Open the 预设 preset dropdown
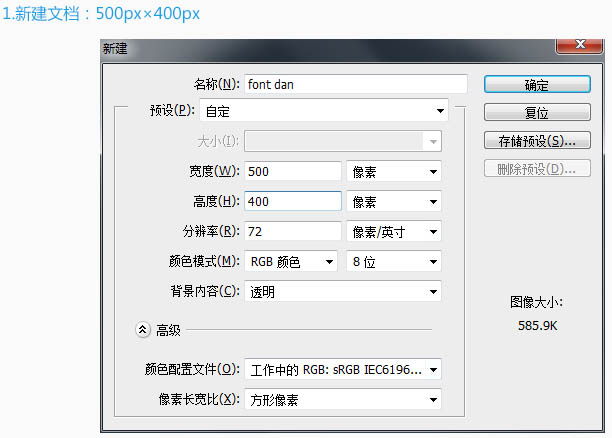This screenshot has width=612, height=438. pyautogui.click(x=324, y=110)
